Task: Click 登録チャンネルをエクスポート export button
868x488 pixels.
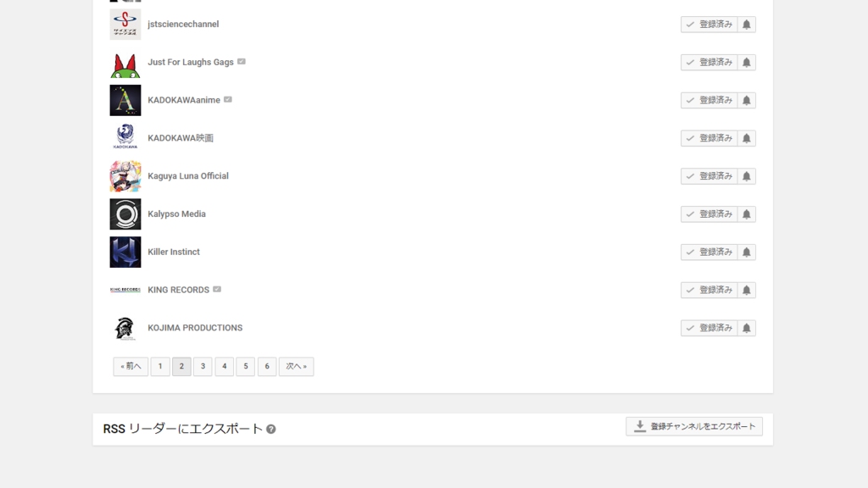Action: click(694, 427)
